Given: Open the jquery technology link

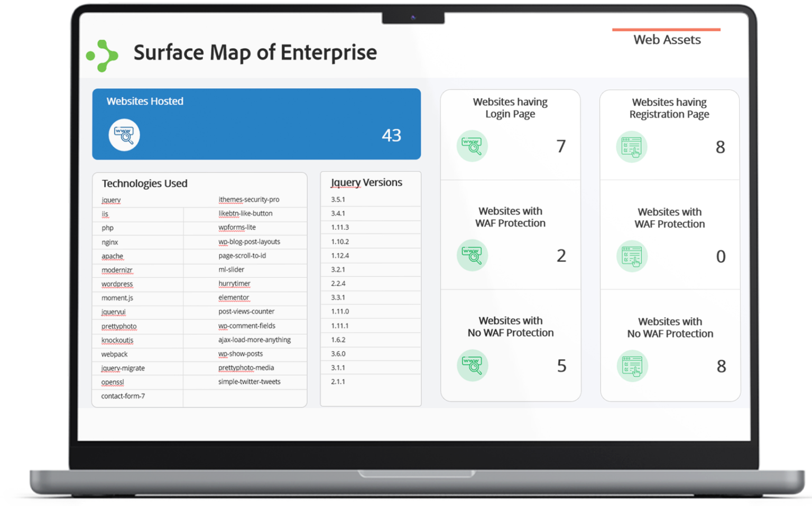Looking at the screenshot, I should [x=110, y=200].
